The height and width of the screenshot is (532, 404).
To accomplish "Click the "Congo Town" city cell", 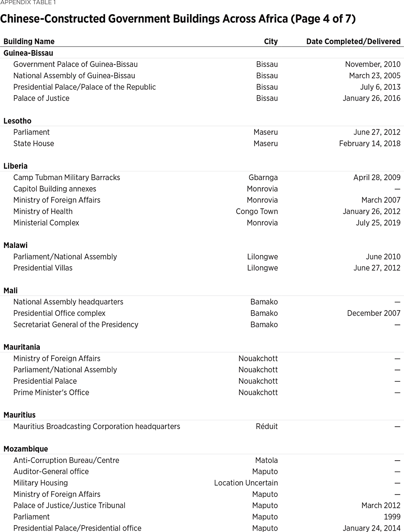I will (x=256, y=211).
